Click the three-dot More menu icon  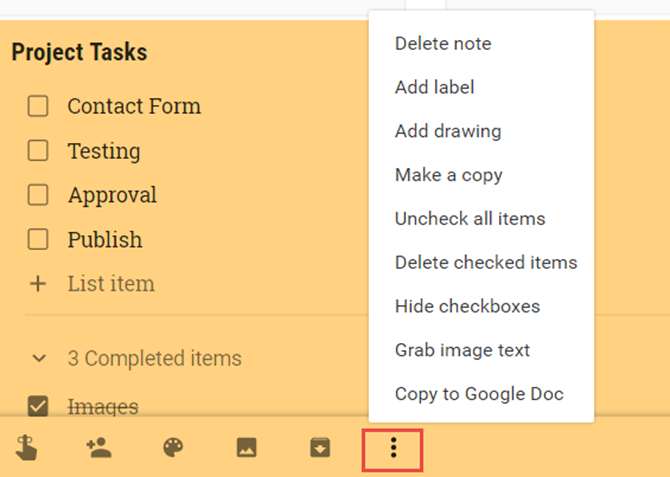[x=393, y=448]
